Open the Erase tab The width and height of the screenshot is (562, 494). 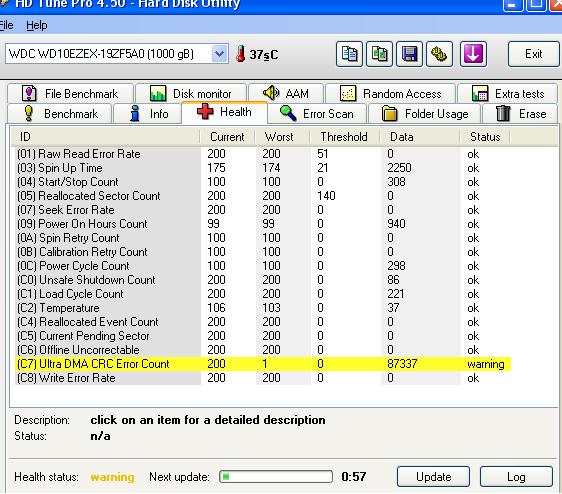tap(520, 114)
